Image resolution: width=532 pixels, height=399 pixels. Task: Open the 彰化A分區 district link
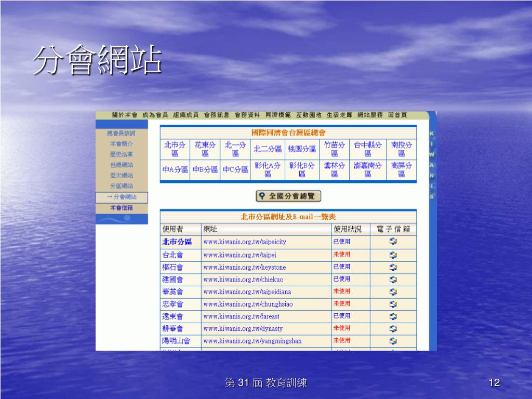(268, 170)
